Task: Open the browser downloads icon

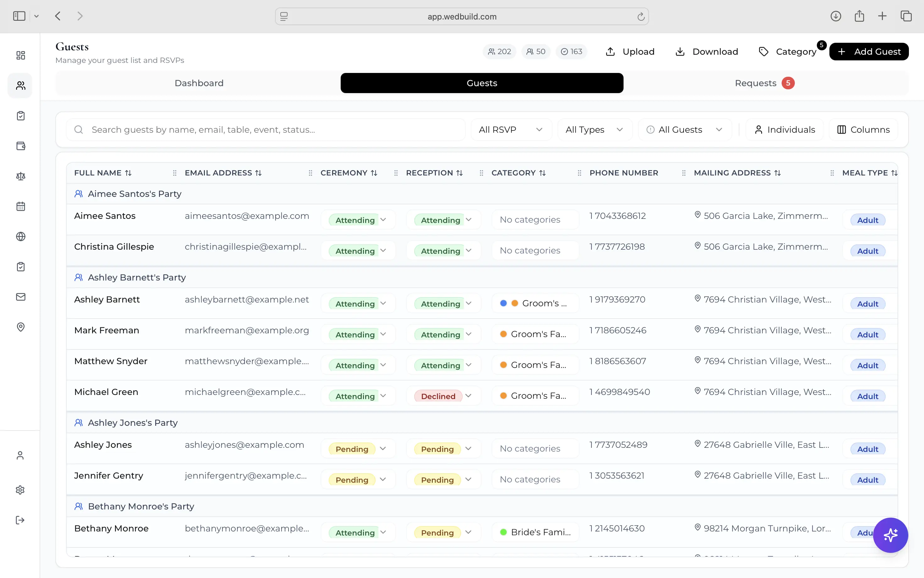Action: 836,16
